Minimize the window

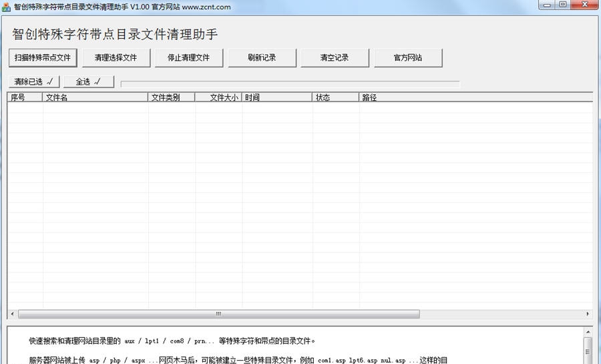pos(548,5)
